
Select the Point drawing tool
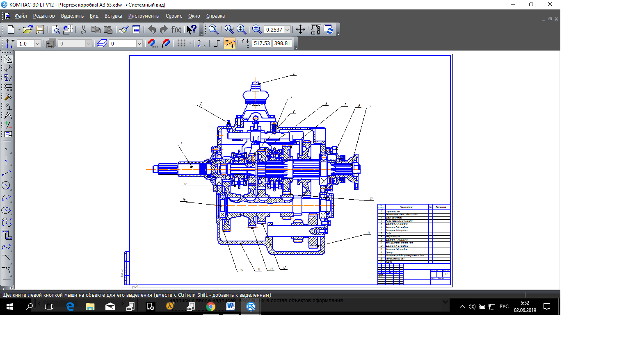point(7,149)
